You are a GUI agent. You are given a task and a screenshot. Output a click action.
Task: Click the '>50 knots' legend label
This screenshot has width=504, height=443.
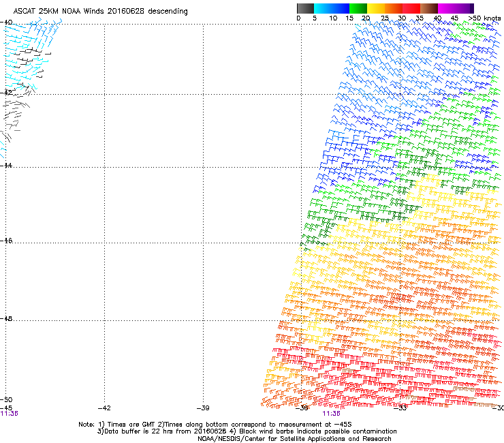coord(484,18)
